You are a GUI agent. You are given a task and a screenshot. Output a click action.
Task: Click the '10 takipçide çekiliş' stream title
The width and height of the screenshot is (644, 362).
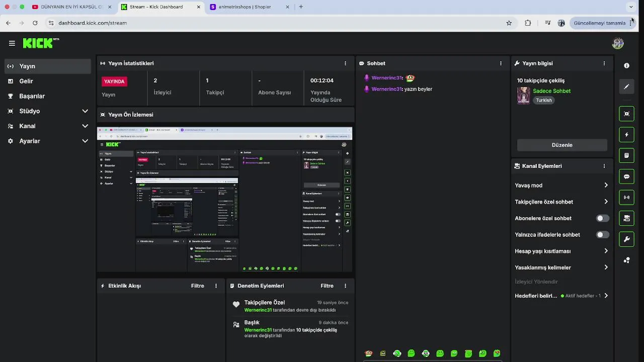[x=541, y=80]
